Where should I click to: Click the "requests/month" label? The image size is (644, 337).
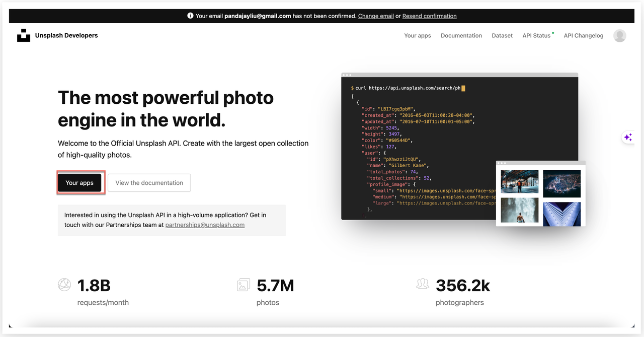tap(103, 303)
